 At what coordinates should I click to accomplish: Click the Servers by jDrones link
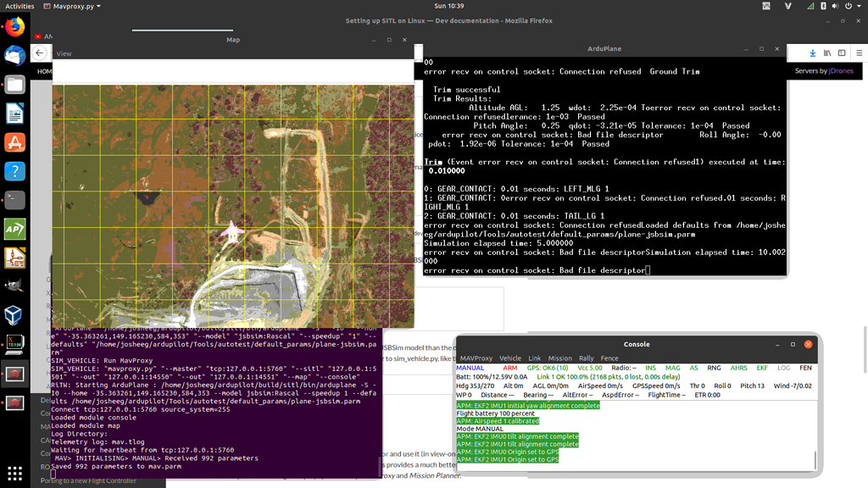coord(823,71)
